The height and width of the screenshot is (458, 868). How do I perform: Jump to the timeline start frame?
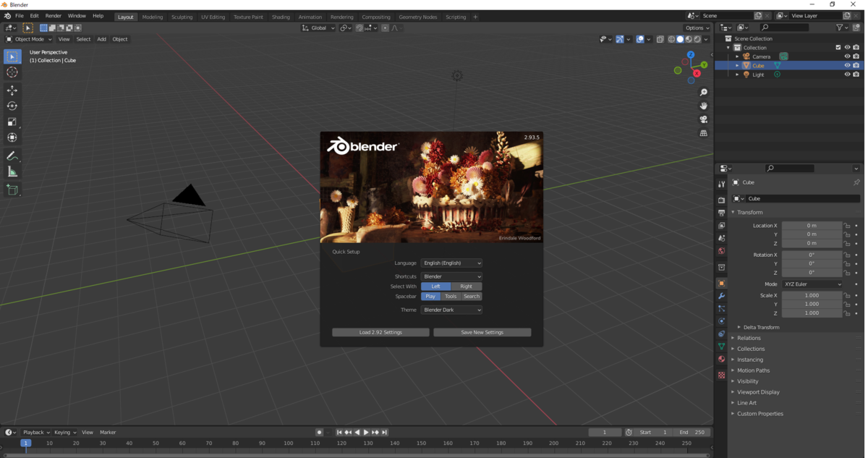[339, 432]
